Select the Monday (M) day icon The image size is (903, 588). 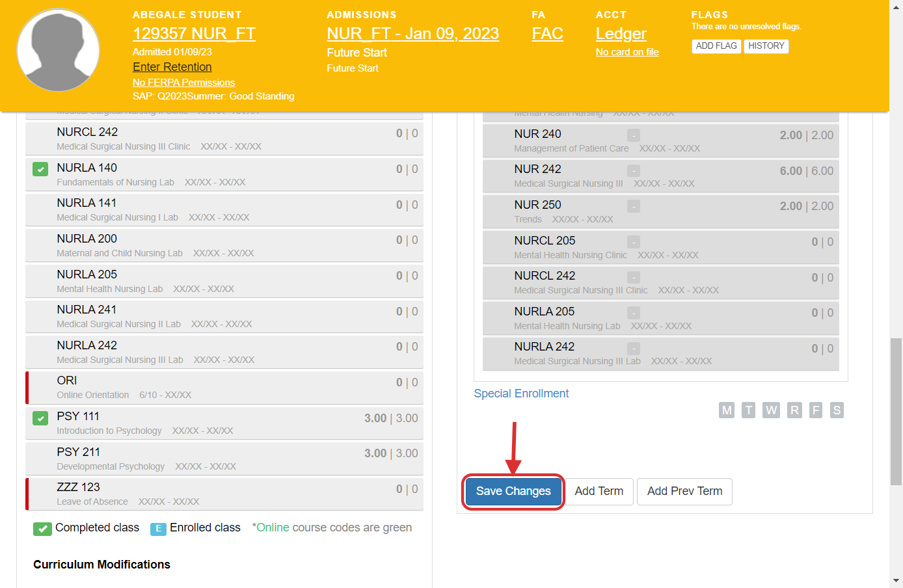click(x=727, y=410)
